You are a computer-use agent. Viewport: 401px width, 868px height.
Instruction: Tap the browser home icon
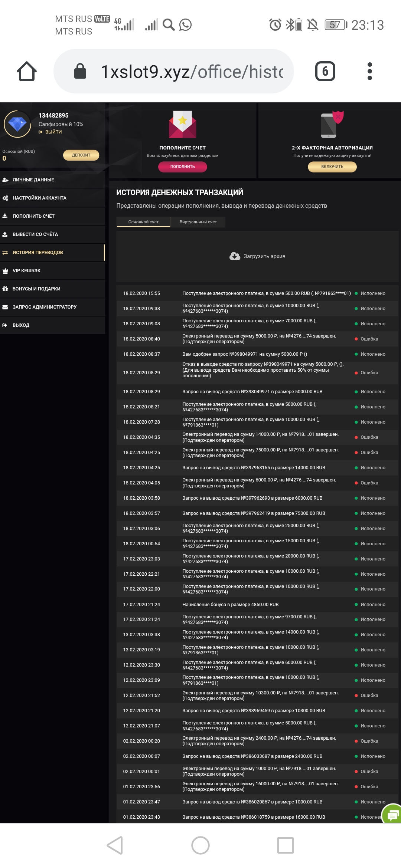click(27, 71)
